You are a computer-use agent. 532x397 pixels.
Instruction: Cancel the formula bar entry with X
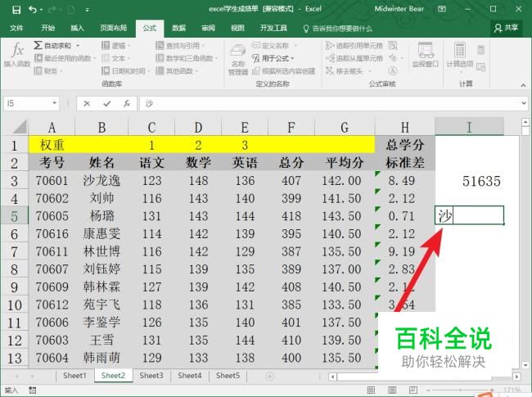[x=87, y=103]
